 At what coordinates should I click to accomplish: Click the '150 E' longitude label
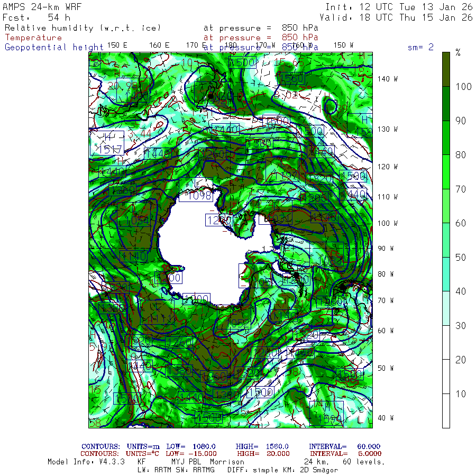(x=117, y=45)
